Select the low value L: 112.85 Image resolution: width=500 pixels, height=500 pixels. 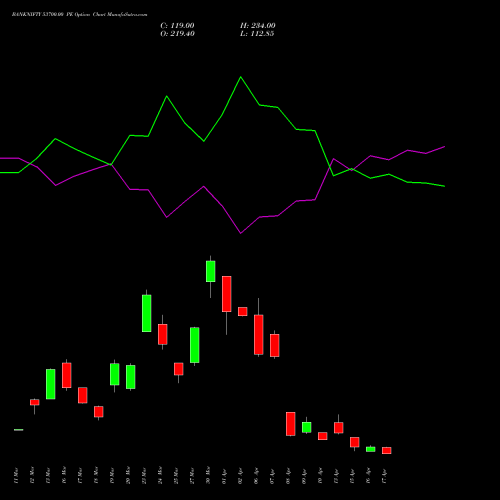[257, 34]
